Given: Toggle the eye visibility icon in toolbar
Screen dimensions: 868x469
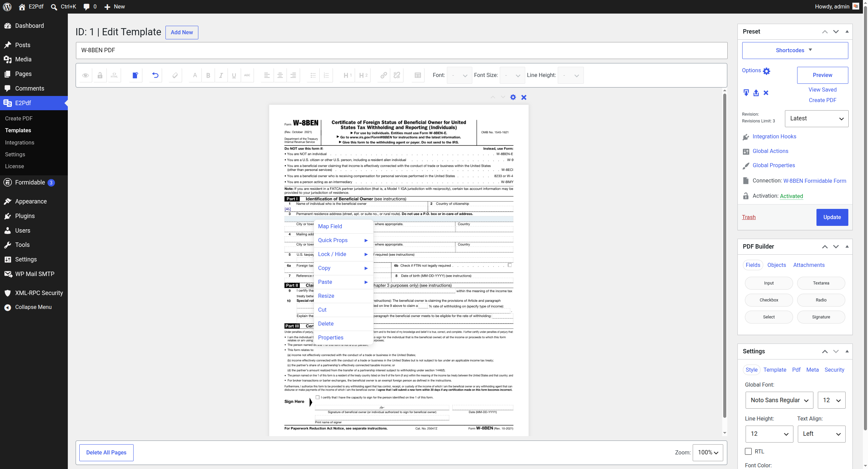Looking at the screenshot, I should pos(85,75).
